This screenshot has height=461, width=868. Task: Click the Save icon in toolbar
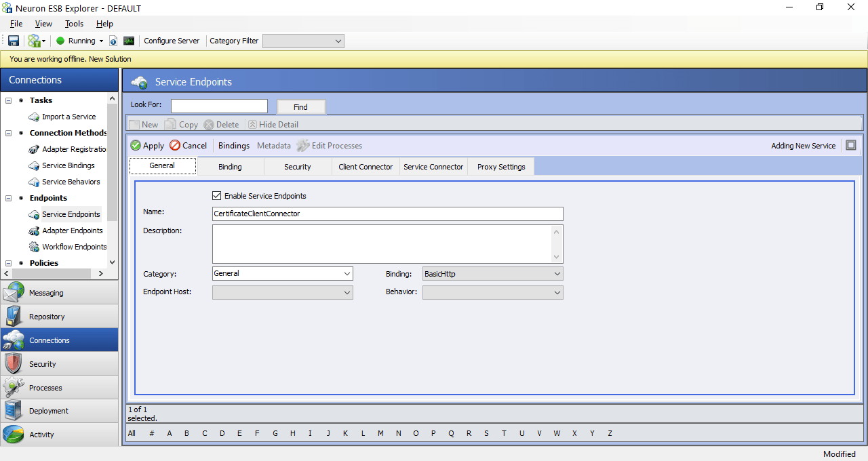[14, 41]
